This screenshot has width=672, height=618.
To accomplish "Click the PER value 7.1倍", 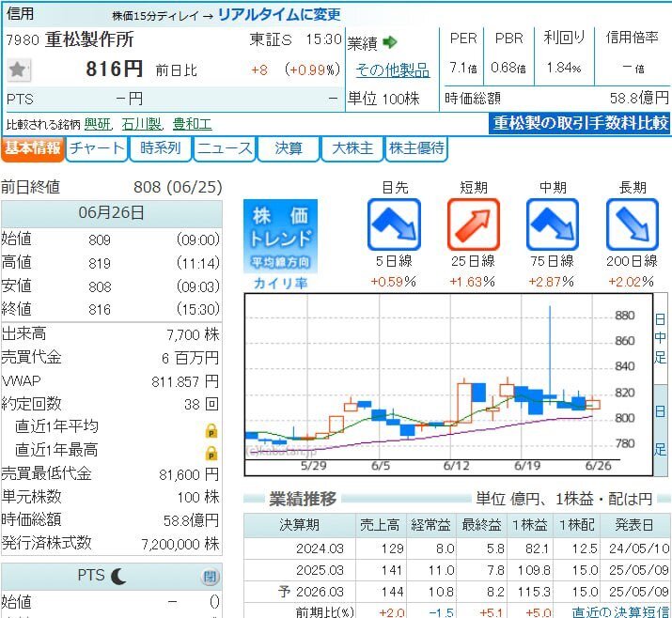I will click(x=462, y=68).
